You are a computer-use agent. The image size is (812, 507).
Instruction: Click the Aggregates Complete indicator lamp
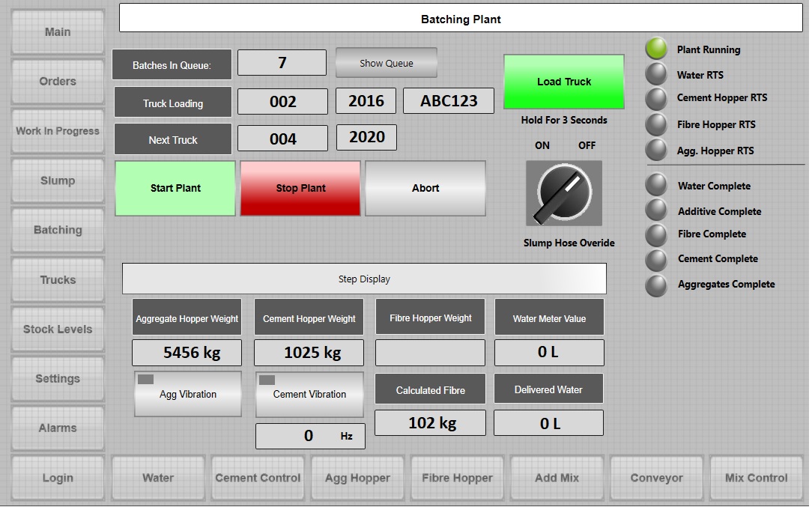(656, 285)
